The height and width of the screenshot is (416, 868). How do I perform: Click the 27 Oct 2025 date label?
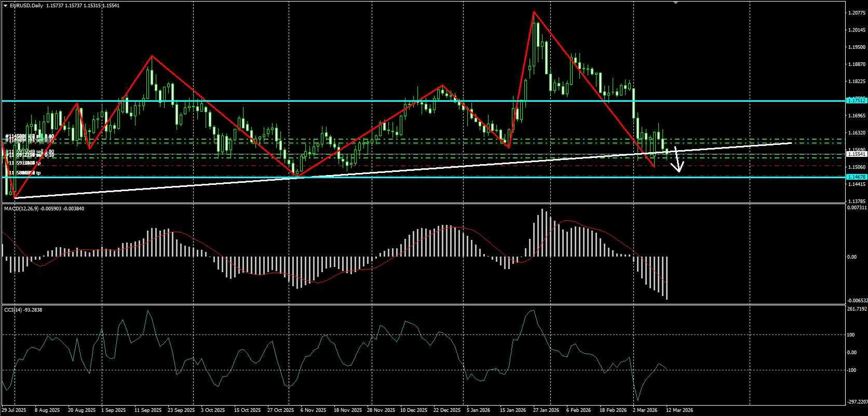[x=280, y=410]
